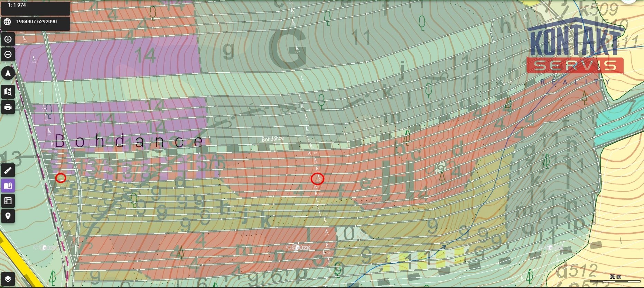This screenshot has height=288, width=644.
Task: Reset map orientation with north arrow
Action: point(8,73)
